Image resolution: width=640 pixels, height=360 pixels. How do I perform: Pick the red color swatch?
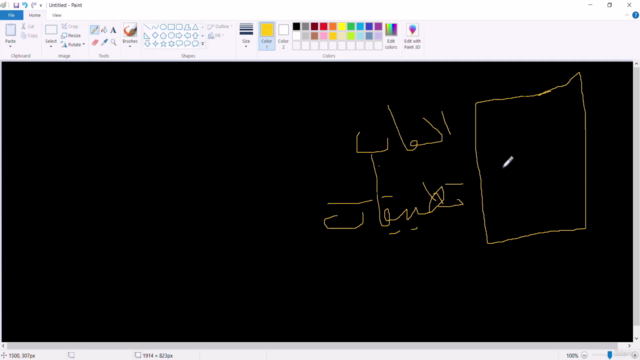(324, 27)
